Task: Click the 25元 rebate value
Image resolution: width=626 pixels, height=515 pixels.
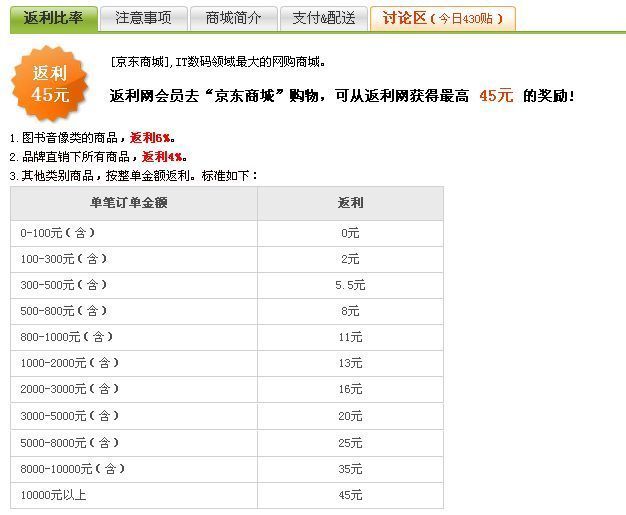Action: click(x=350, y=443)
